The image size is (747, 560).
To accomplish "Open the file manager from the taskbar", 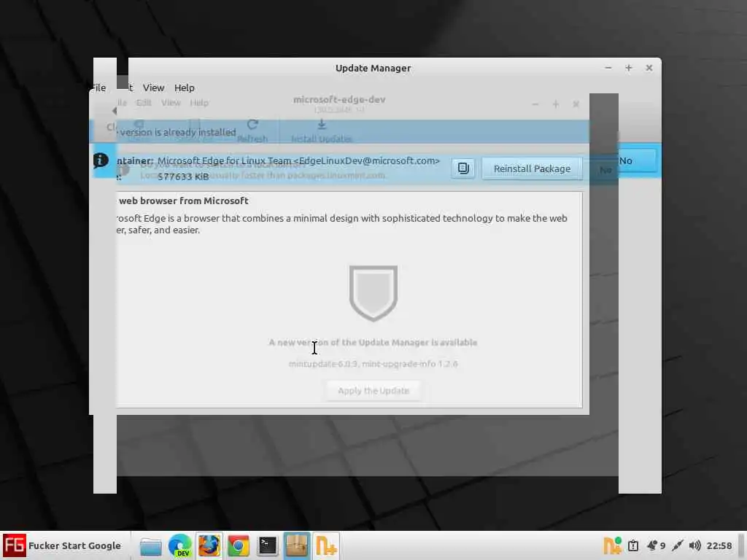I will [x=150, y=545].
